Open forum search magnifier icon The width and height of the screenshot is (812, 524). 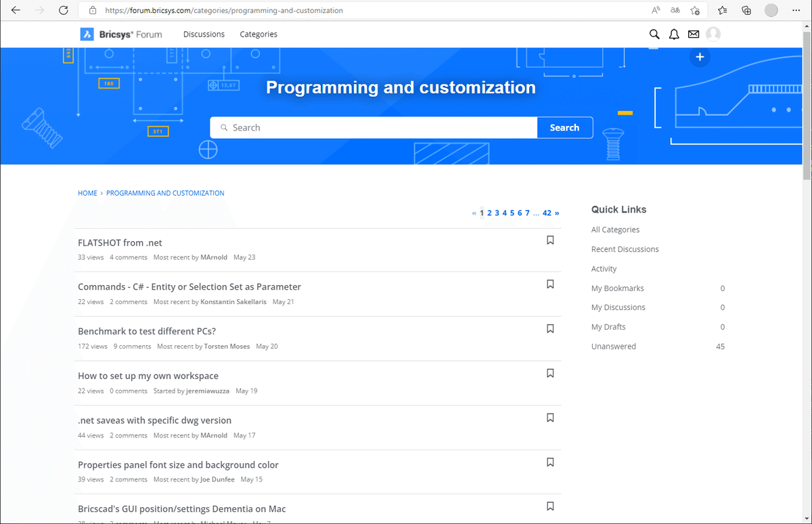point(654,34)
